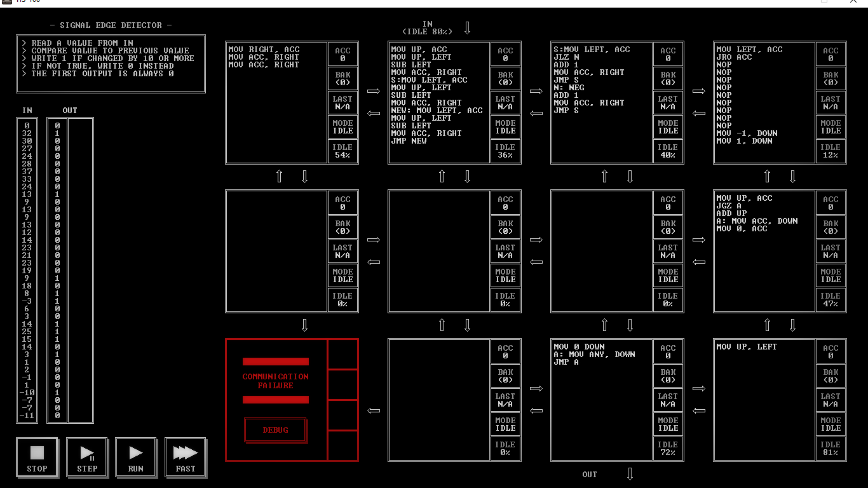
Task: Click down arrow below the MOV RIGHT, ACC node
Action: pos(304,177)
